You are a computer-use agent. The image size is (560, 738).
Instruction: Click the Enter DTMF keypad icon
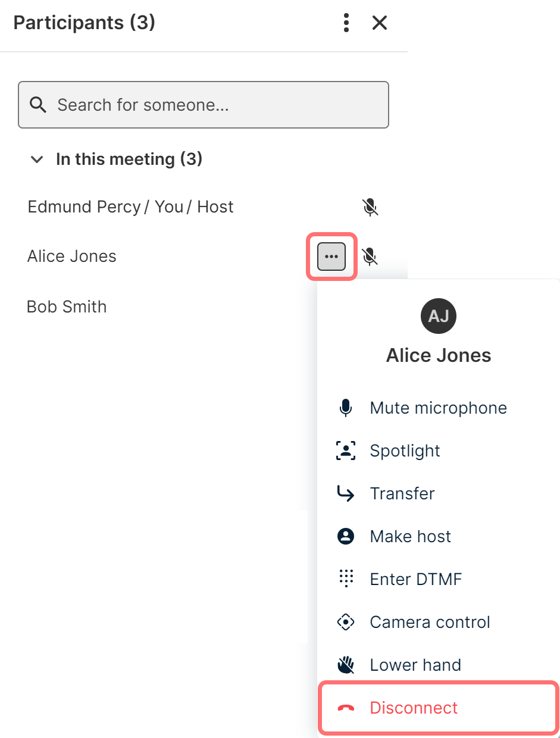click(346, 579)
